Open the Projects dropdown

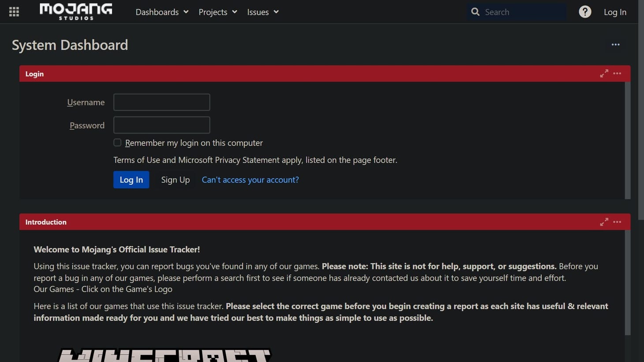click(x=217, y=12)
